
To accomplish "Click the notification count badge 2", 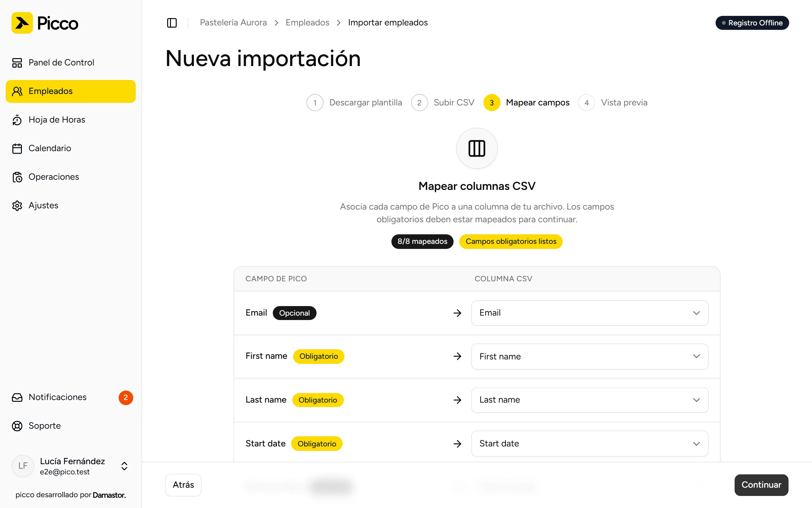I will pos(126,398).
